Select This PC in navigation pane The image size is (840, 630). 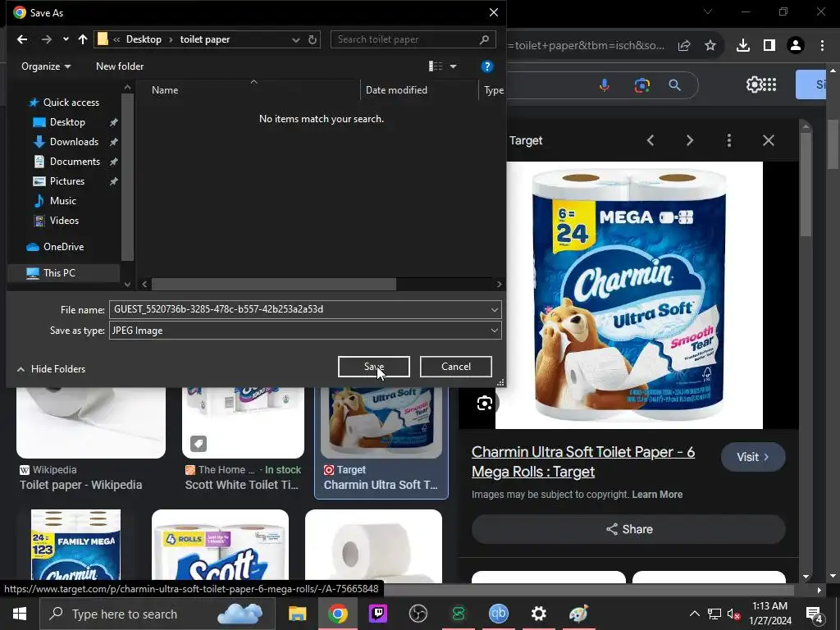[59, 272]
